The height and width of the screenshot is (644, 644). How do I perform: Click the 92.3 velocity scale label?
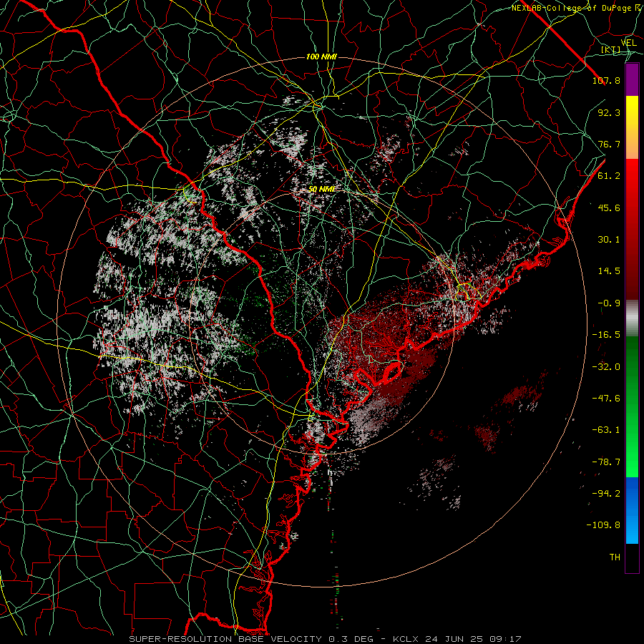point(609,112)
